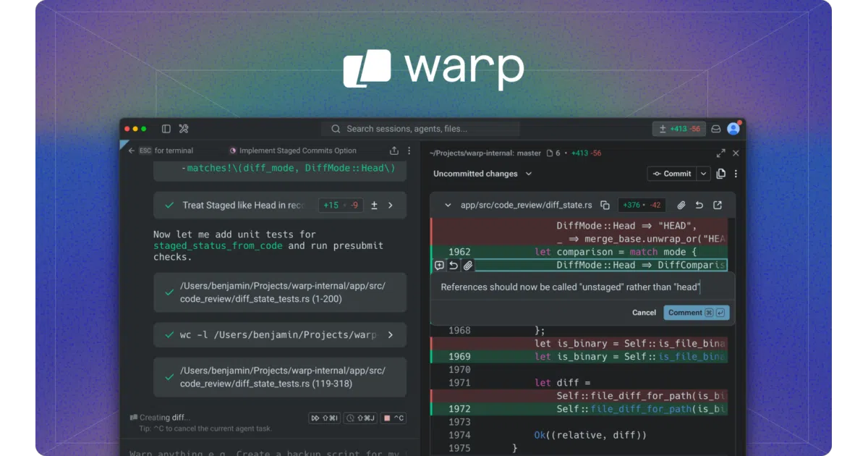Open the Commit options dropdown arrow
The width and height of the screenshot is (868, 456).
tap(703, 174)
